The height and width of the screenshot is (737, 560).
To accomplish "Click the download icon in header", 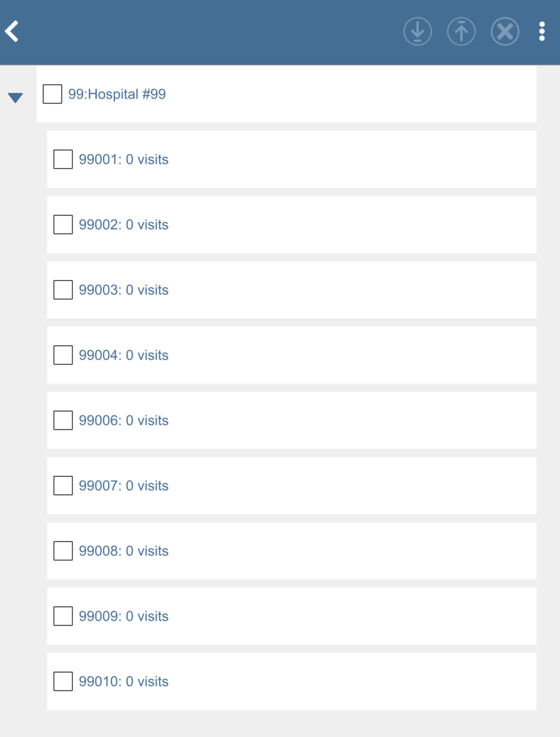I will (x=417, y=31).
